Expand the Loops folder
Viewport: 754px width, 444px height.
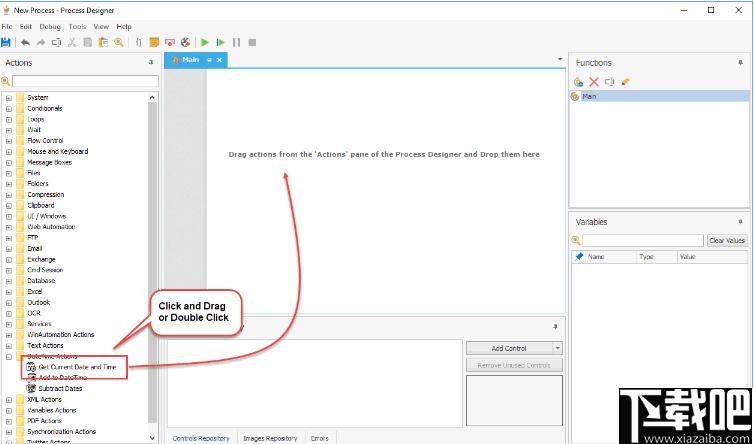point(9,119)
